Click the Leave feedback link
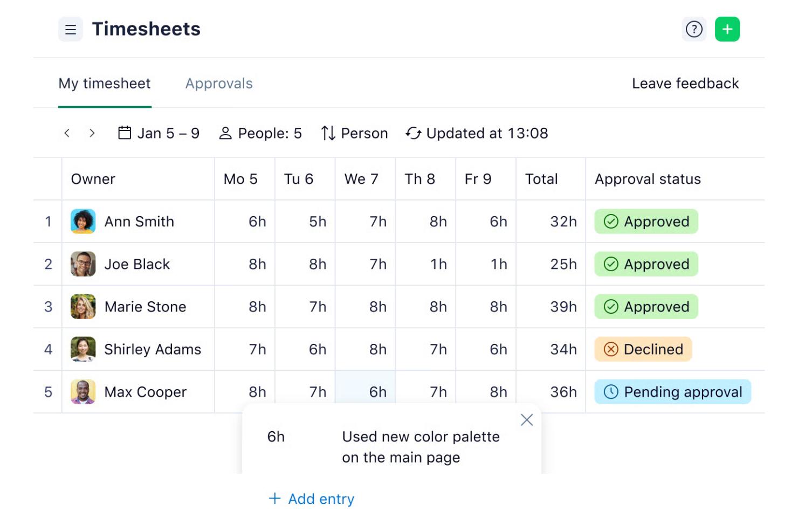This screenshot has width=798, height=532. click(685, 84)
